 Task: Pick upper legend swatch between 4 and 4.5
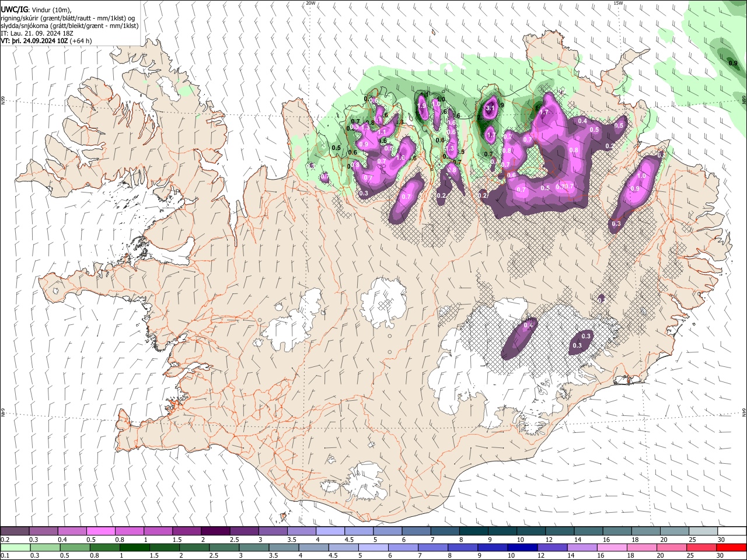[x=330, y=531]
